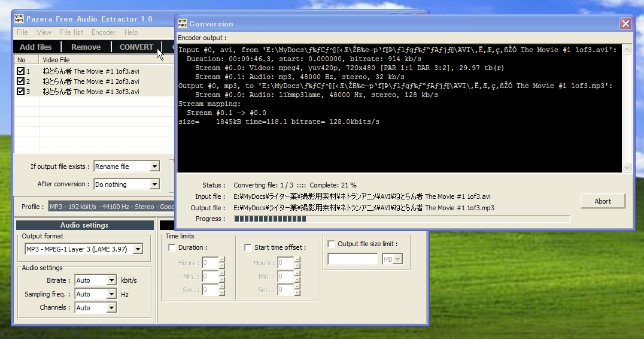The height and width of the screenshot is (339, 644).
Task: Uncheck file 3of3.avi in the list
Action: (20, 91)
